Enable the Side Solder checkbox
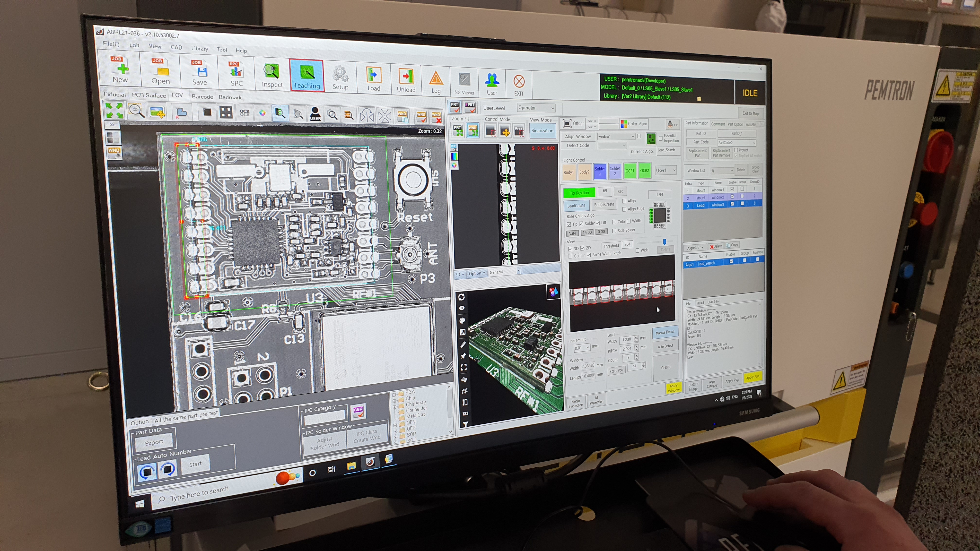The image size is (980, 551). [x=614, y=231]
